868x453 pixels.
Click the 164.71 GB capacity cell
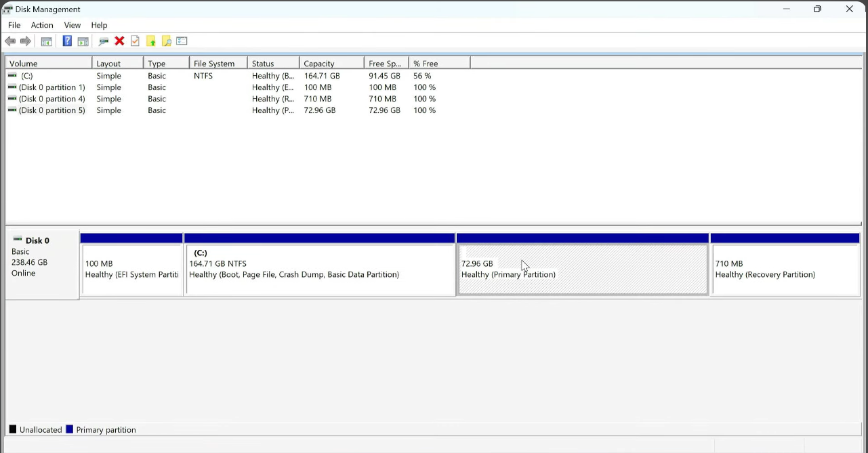pos(322,76)
